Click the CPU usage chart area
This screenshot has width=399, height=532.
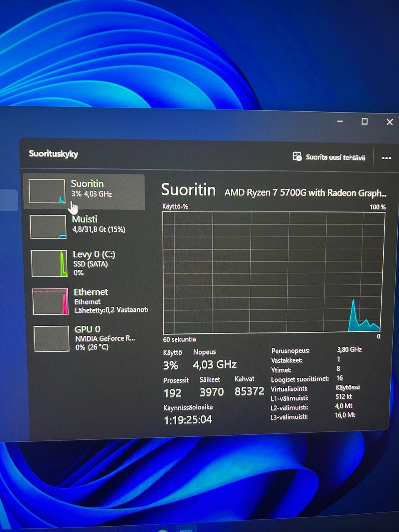(x=273, y=272)
